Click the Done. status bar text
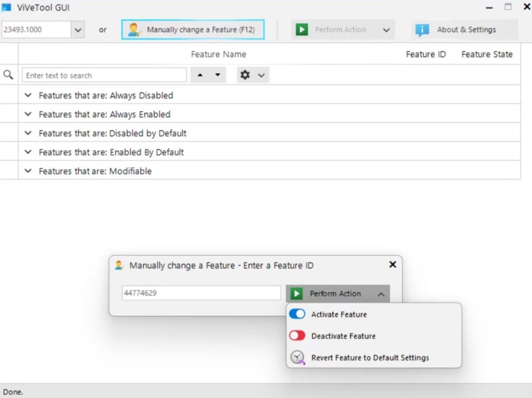 click(13, 392)
